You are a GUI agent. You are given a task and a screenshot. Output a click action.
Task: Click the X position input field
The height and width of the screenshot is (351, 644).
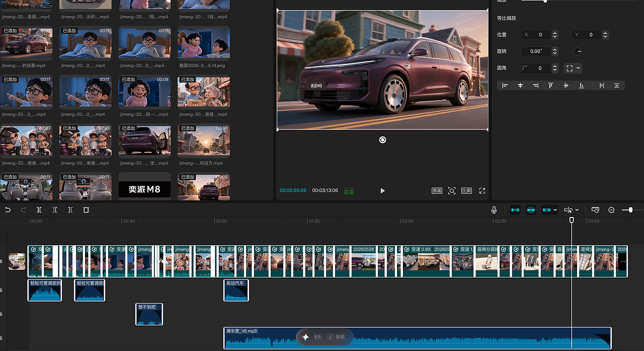[x=536, y=35]
